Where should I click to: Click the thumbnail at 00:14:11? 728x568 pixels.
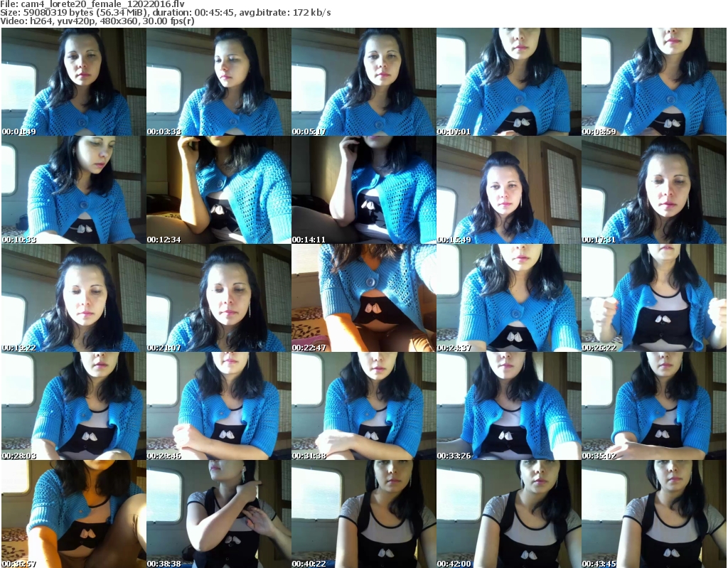click(363, 190)
